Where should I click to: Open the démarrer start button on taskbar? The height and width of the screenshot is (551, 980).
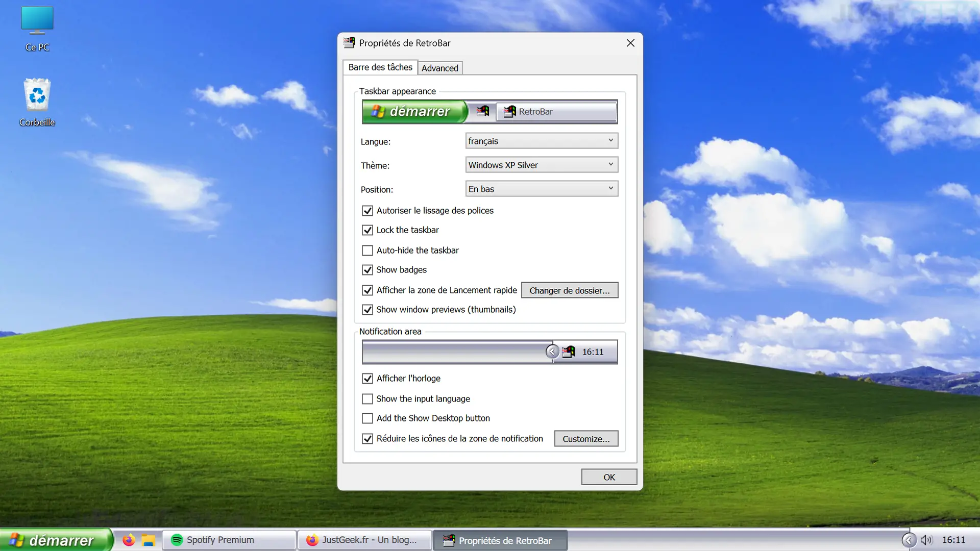click(x=56, y=540)
